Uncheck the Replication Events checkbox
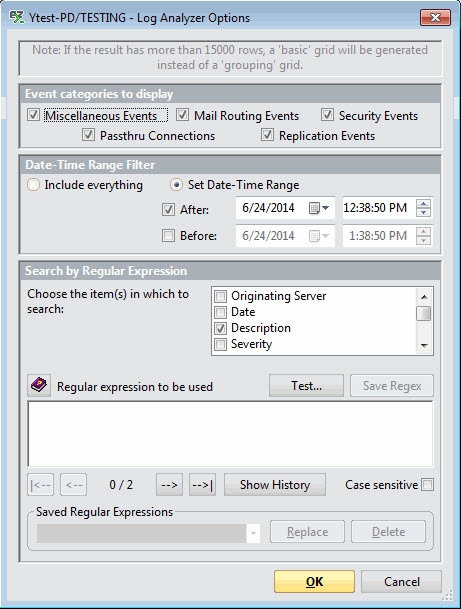The image size is (461, 609). (267, 135)
